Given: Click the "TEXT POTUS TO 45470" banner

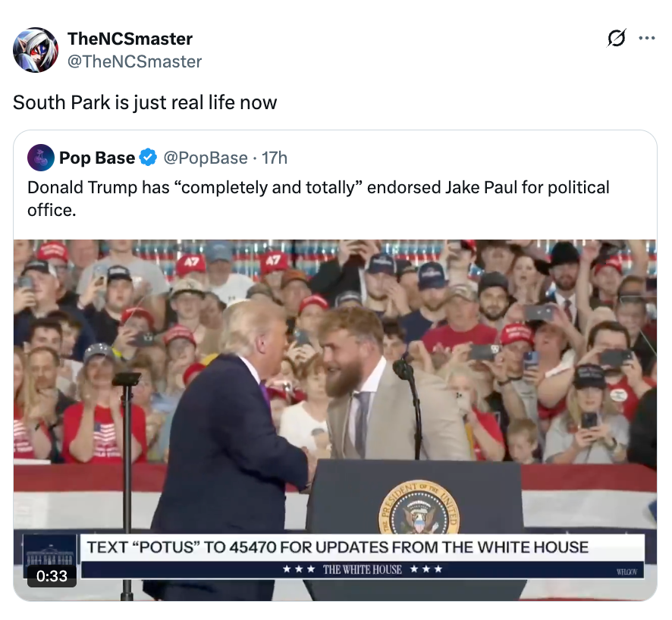Looking at the screenshot, I should [338, 546].
